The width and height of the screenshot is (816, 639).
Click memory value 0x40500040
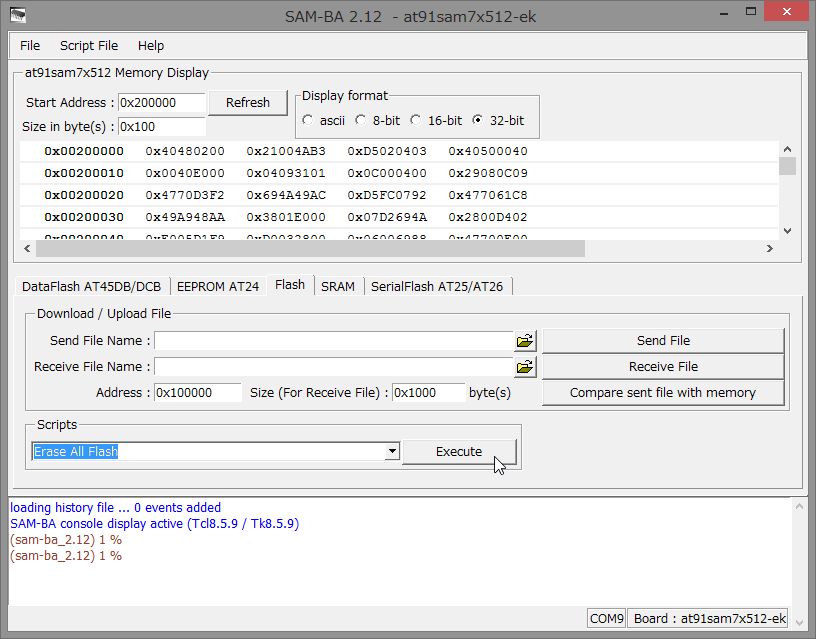[488, 151]
